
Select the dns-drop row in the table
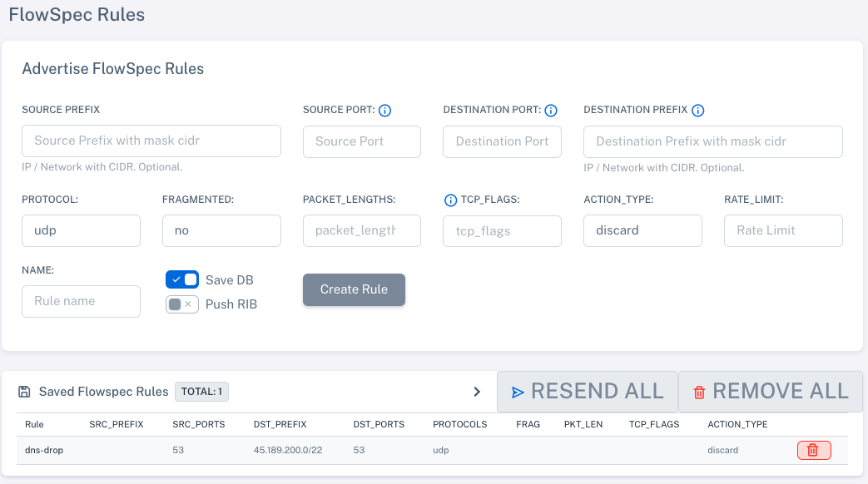(333, 450)
